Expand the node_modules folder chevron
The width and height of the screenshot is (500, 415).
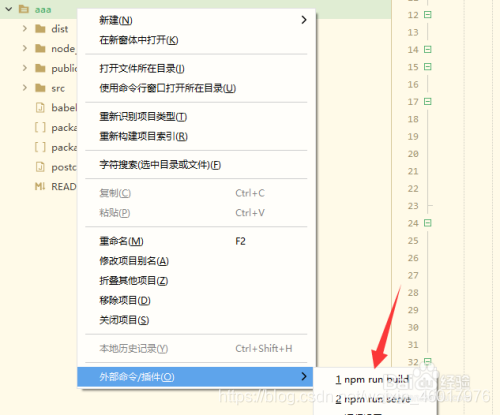(25, 48)
